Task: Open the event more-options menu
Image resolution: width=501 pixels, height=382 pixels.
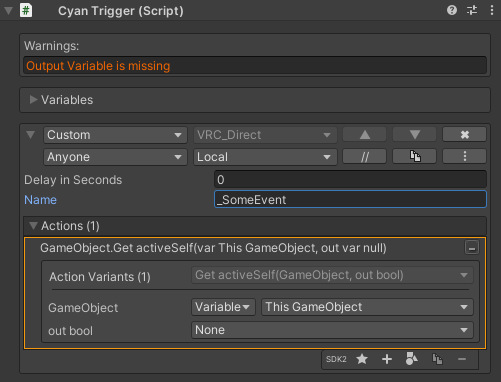Action: tap(464, 156)
